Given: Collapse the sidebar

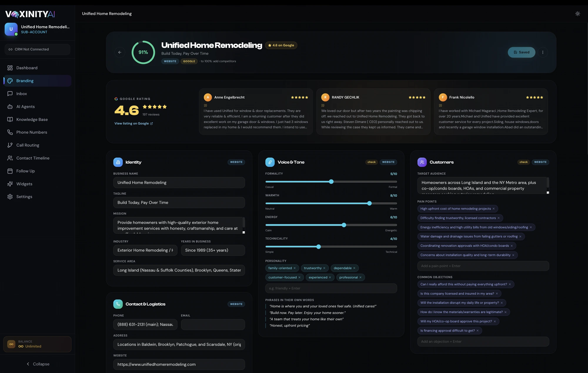Looking at the screenshot, I should 37,364.
